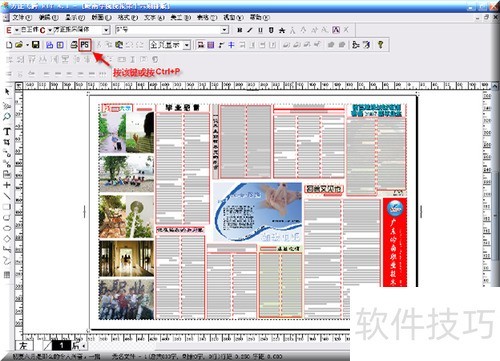This screenshot has height=361, width=500.
Task: Open the 版面 (Layout) menu
Action: click(x=101, y=17)
